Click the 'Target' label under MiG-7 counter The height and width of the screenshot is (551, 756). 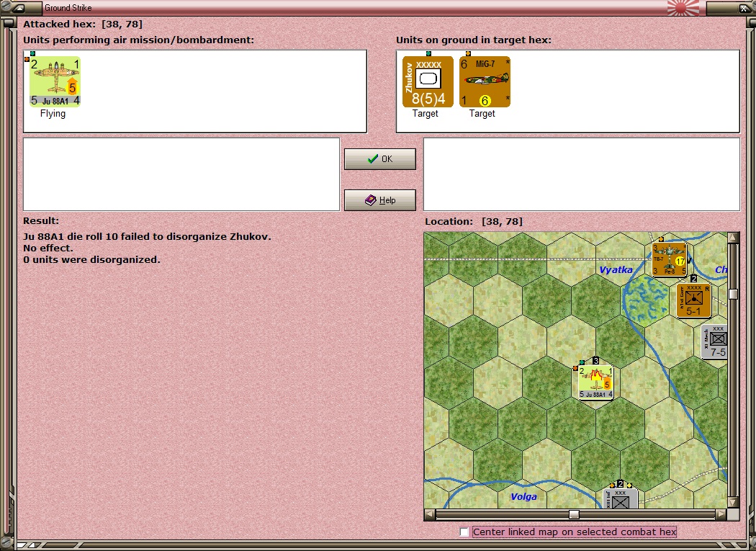(482, 113)
